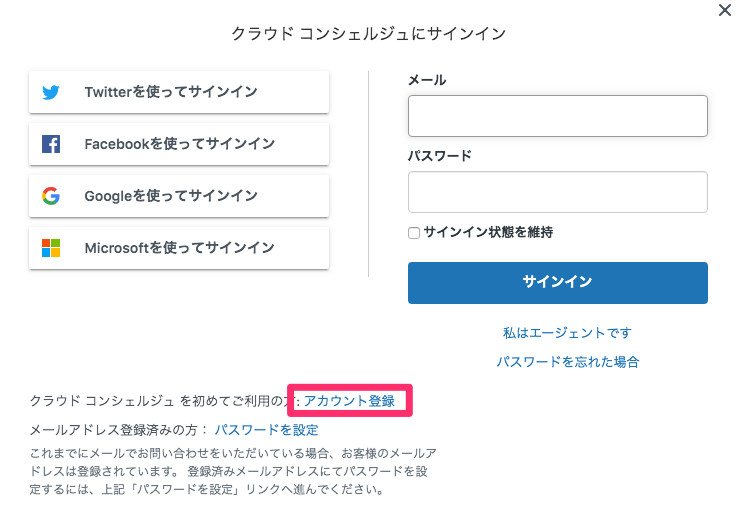Click the blue サインイン button
Viewport: 739px width, 518px height.
click(x=558, y=283)
